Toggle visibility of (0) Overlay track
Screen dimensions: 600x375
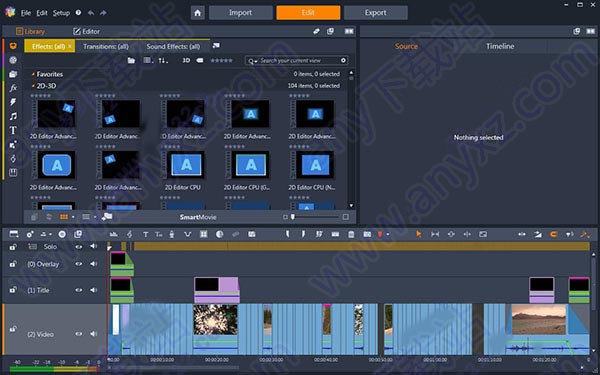pyautogui.click(x=79, y=264)
